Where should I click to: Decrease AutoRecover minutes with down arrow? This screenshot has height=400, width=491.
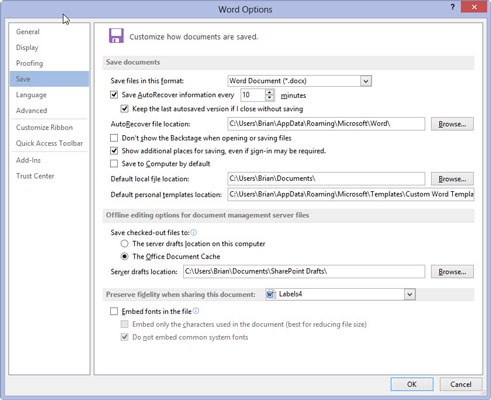(x=269, y=98)
